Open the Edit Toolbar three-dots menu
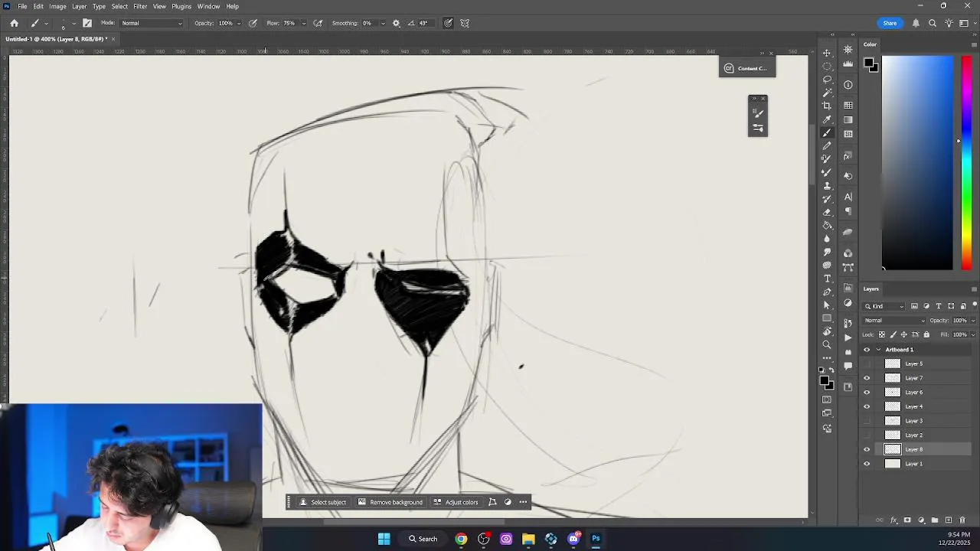Screen dimensions: 980x551 click(827, 357)
